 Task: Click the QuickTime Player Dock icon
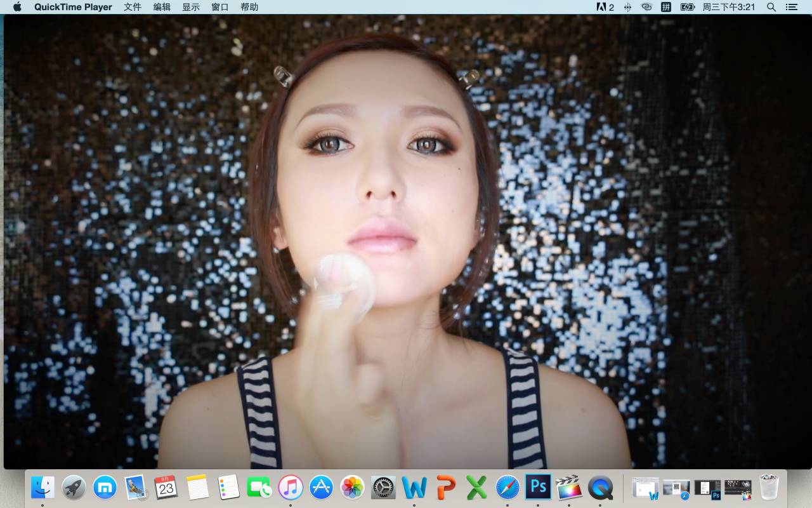coord(600,487)
